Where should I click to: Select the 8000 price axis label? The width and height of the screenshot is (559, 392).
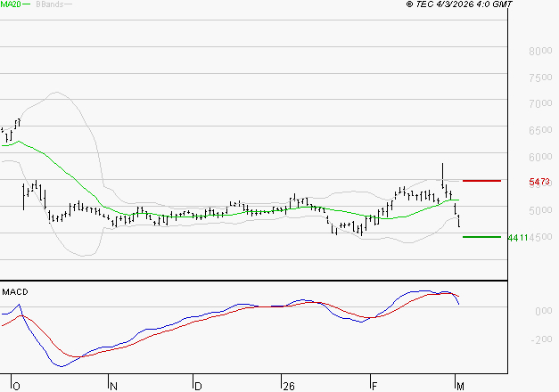[540, 51]
